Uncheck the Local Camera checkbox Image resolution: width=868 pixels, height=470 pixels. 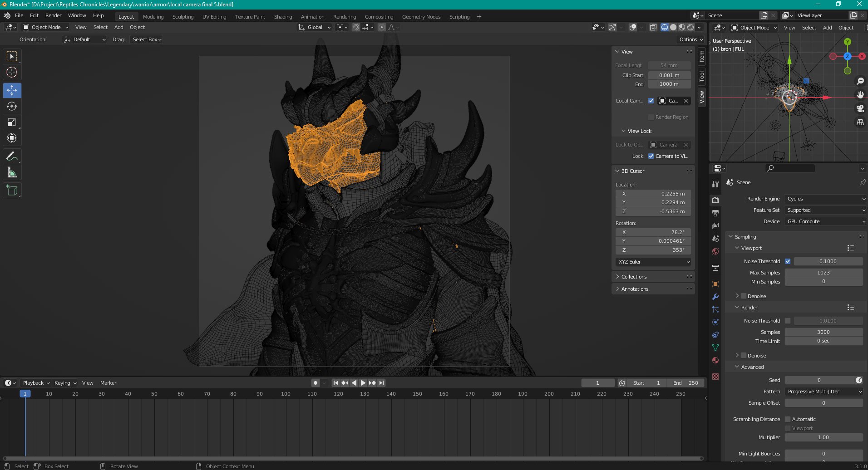651,101
